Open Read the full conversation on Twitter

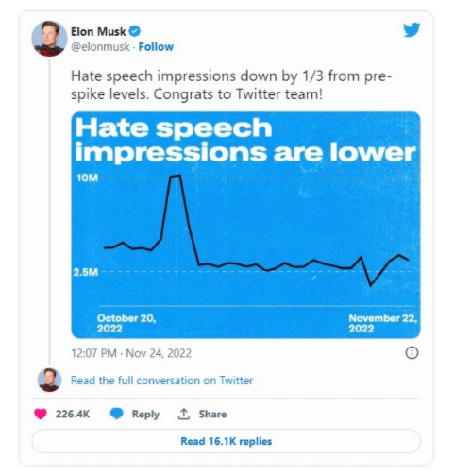[x=161, y=381]
